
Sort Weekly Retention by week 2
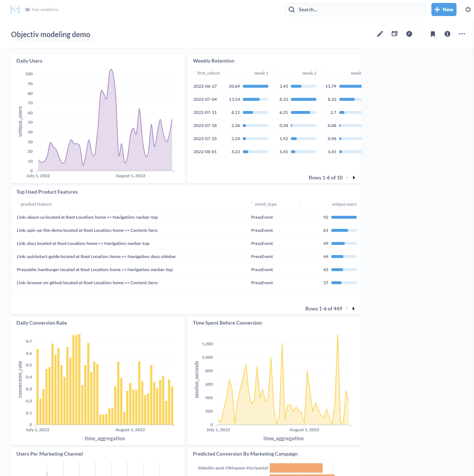[309, 73]
